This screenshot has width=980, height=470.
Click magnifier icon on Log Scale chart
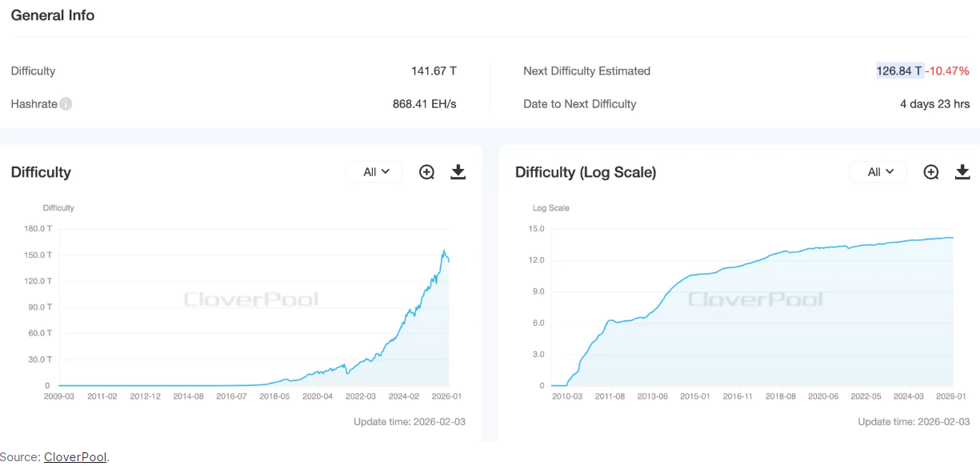[931, 172]
